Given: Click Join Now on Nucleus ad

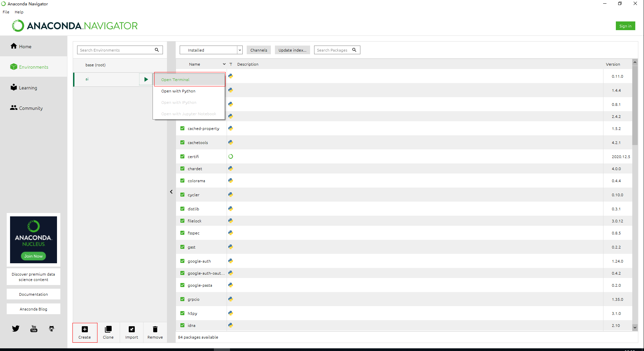Looking at the screenshot, I should tap(34, 256).
